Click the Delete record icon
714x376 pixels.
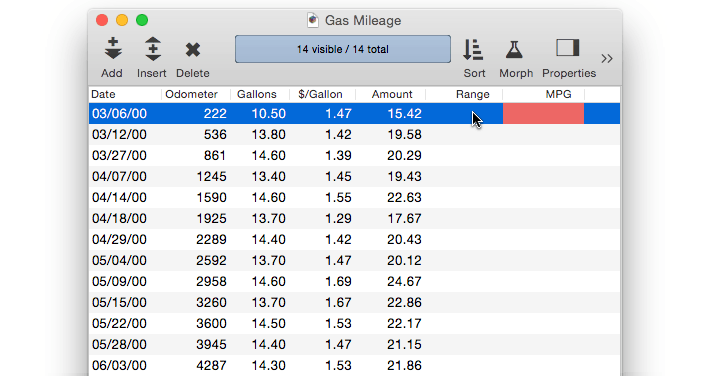(x=193, y=50)
